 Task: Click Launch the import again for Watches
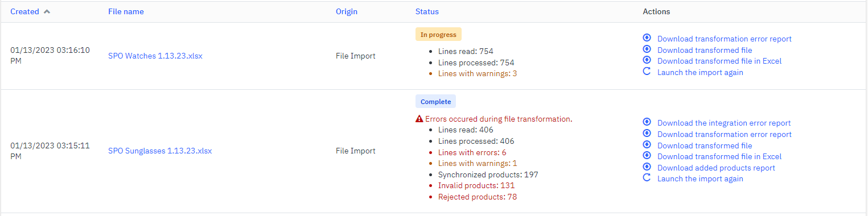click(700, 72)
